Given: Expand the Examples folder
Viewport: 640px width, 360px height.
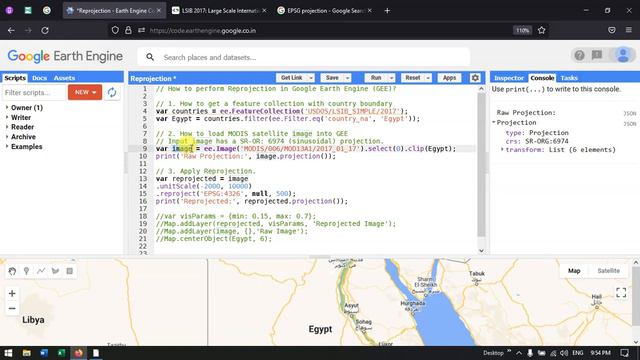Looking at the screenshot, I should click(7, 147).
